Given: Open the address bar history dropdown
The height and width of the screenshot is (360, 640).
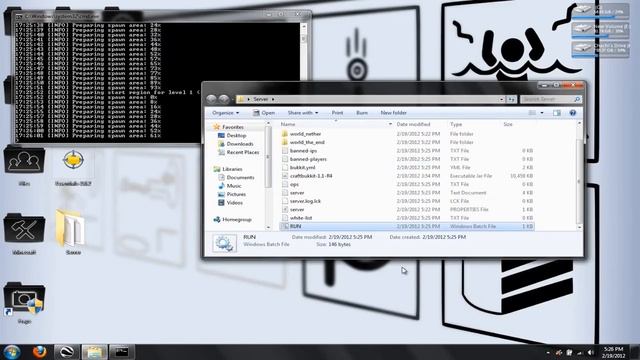Looking at the screenshot, I should click(501, 99).
